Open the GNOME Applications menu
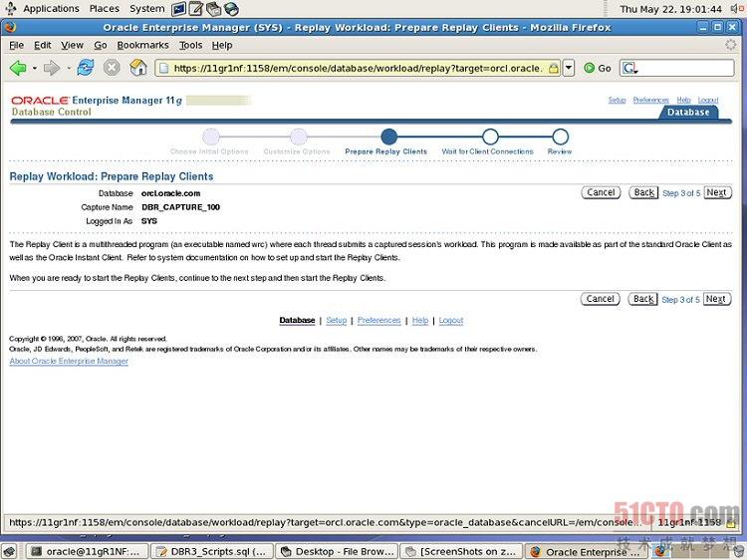 tap(50, 8)
